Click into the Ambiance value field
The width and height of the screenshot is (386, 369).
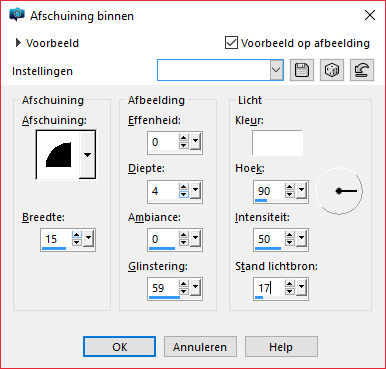(x=163, y=239)
